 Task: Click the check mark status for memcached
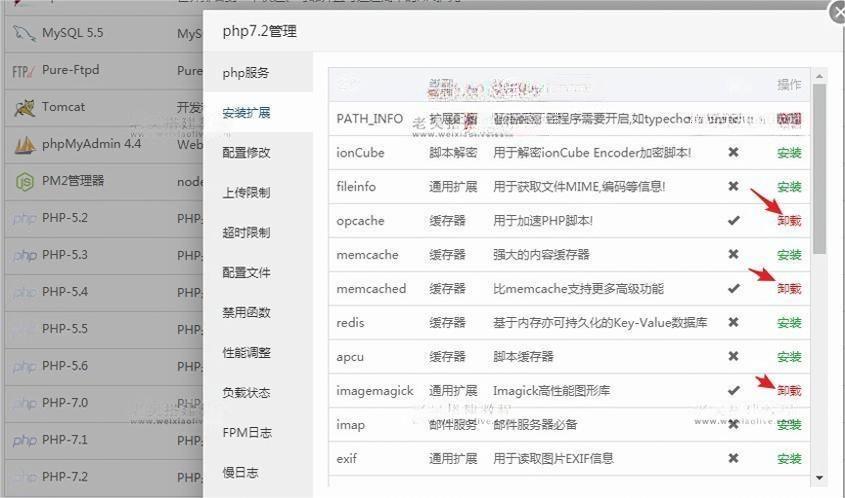[x=733, y=288]
